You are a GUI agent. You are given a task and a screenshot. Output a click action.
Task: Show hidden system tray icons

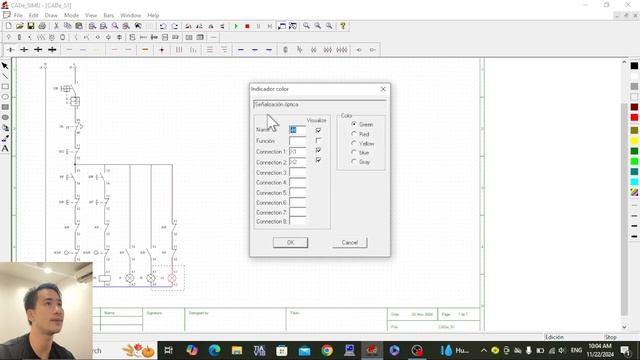484,351
